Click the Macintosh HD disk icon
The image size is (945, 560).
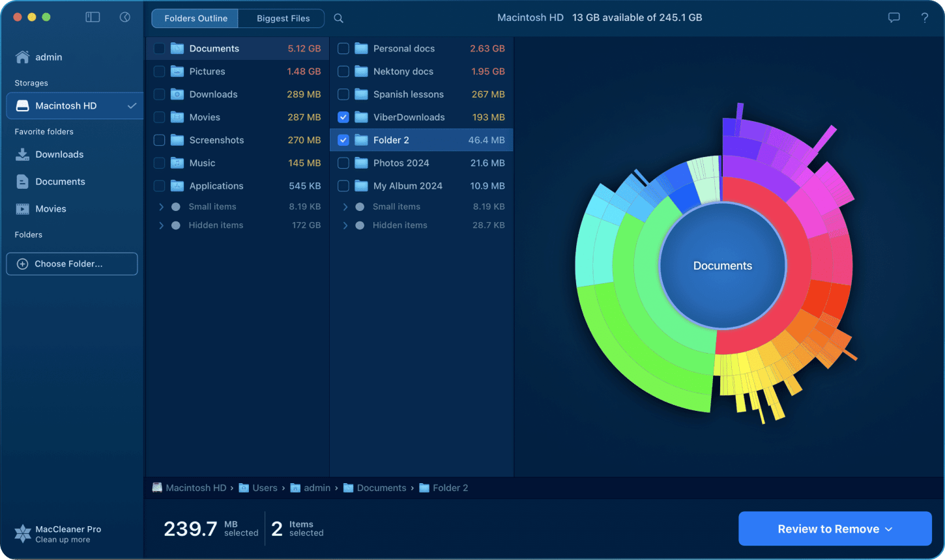coord(23,105)
